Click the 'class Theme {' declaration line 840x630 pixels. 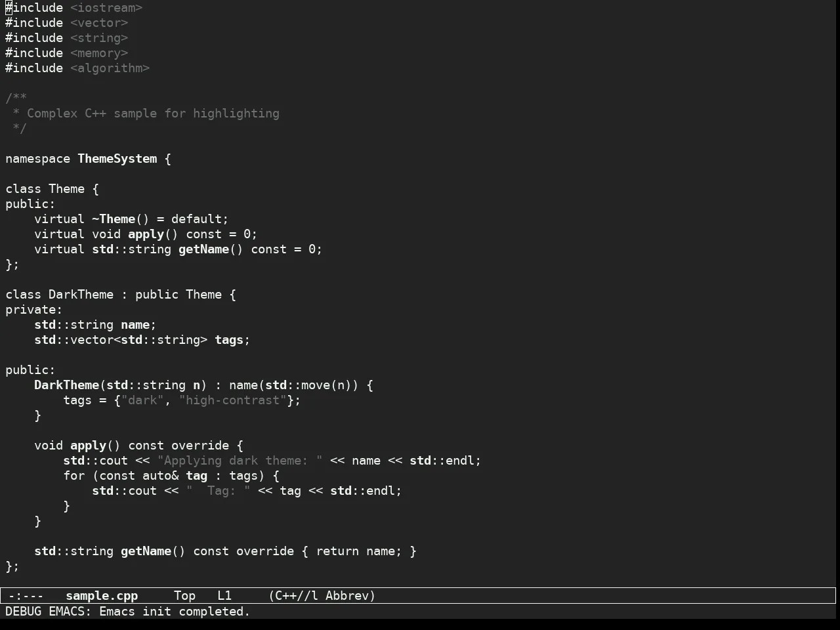tap(52, 189)
